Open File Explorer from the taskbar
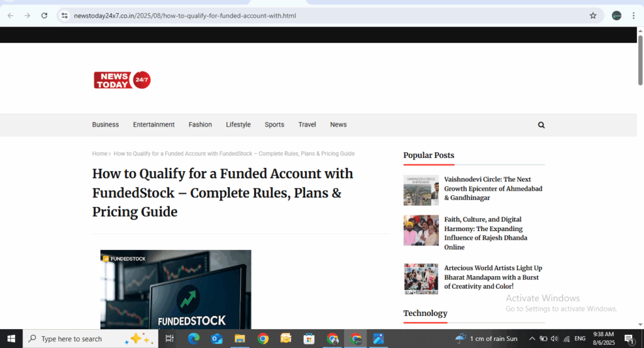Image resolution: width=644 pixels, height=348 pixels. 240,339
